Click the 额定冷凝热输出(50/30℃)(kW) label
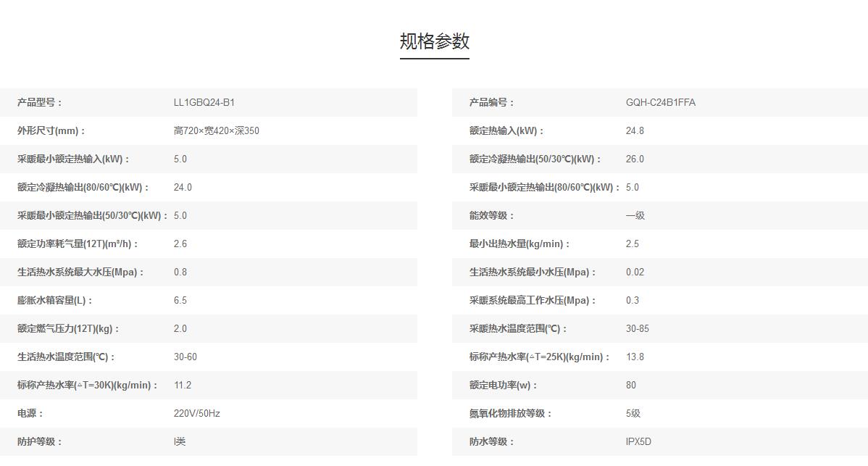 tap(535, 159)
